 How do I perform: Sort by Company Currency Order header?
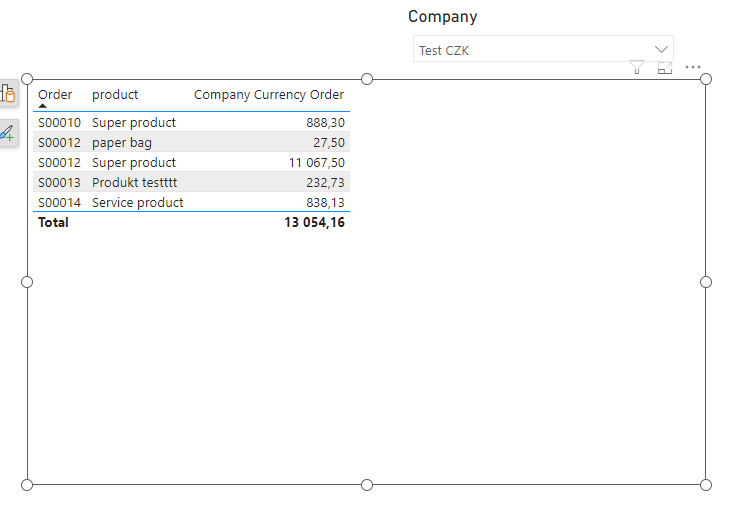tap(269, 95)
